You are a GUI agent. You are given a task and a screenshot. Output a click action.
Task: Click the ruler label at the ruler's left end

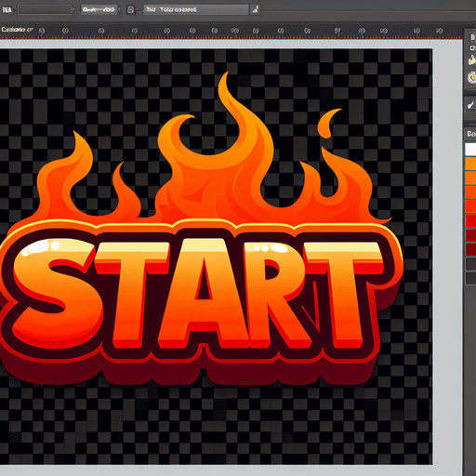click(x=17, y=30)
